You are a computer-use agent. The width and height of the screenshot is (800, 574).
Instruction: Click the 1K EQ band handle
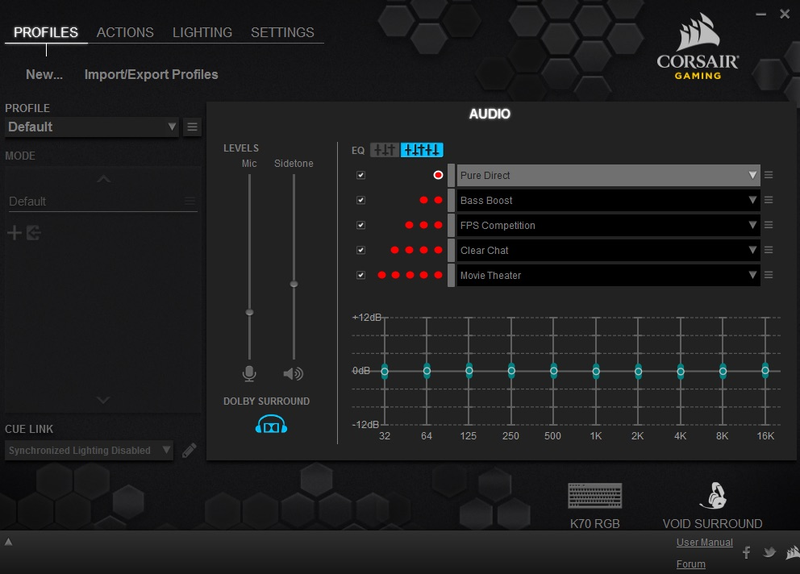coord(596,371)
